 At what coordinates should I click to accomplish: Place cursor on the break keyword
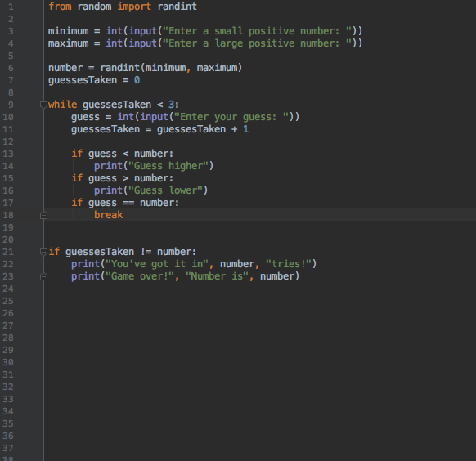tap(109, 215)
